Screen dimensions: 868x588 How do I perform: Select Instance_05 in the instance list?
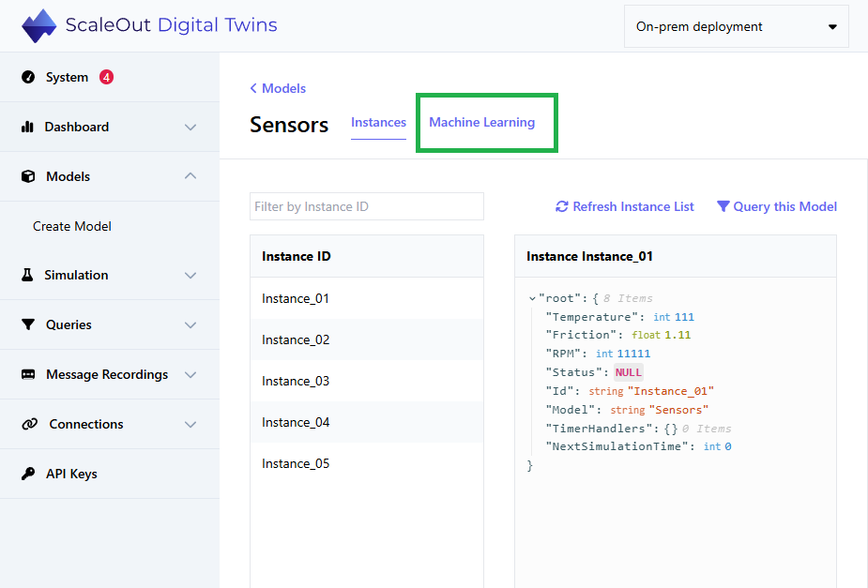[x=367, y=463]
